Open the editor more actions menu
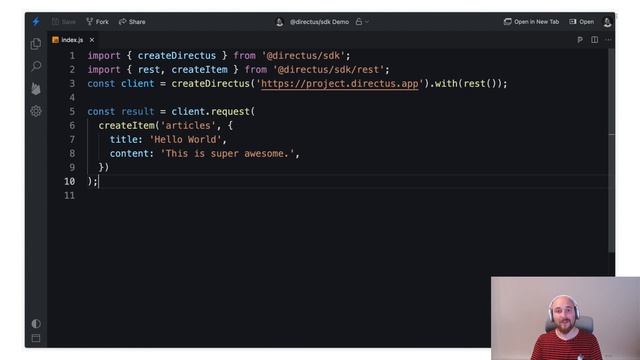 click(608, 40)
